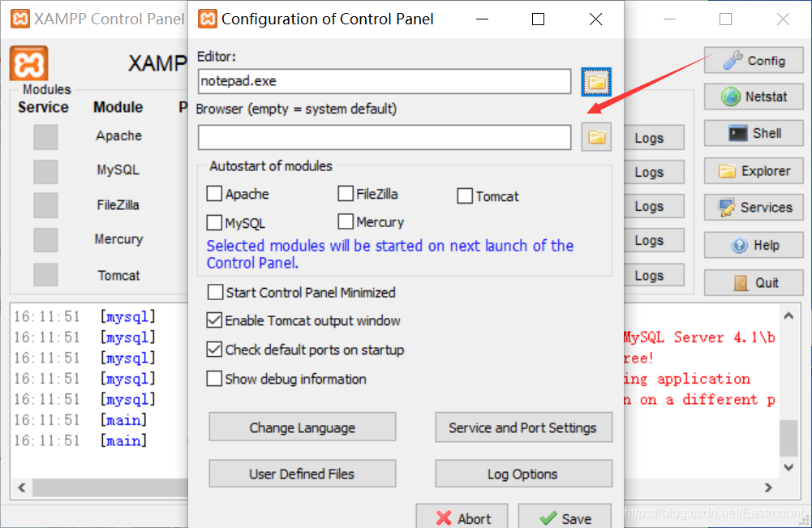Viewport: 812px width, 528px height.
Task: Click the Editor folder browse icon
Action: click(596, 82)
